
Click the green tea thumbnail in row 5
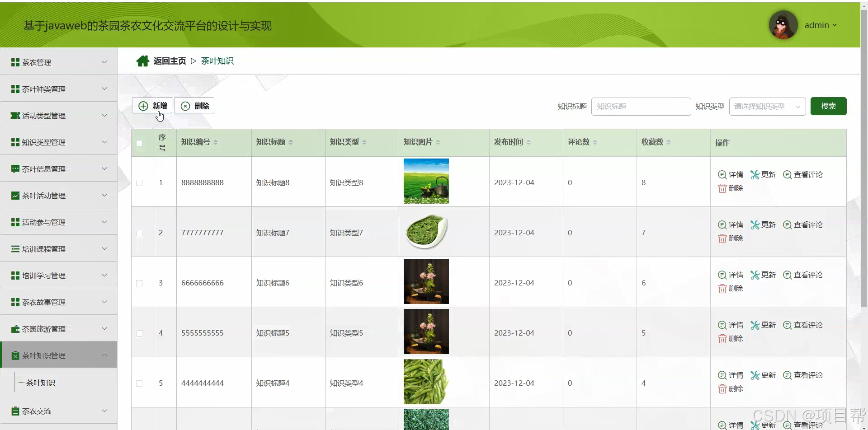(426, 382)
